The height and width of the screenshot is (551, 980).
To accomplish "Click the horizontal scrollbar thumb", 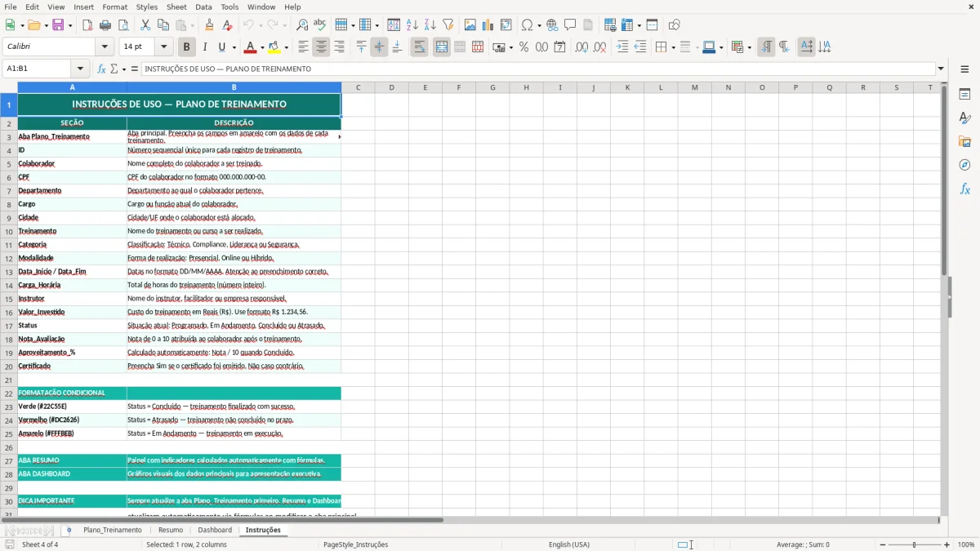I will point(222,520).
